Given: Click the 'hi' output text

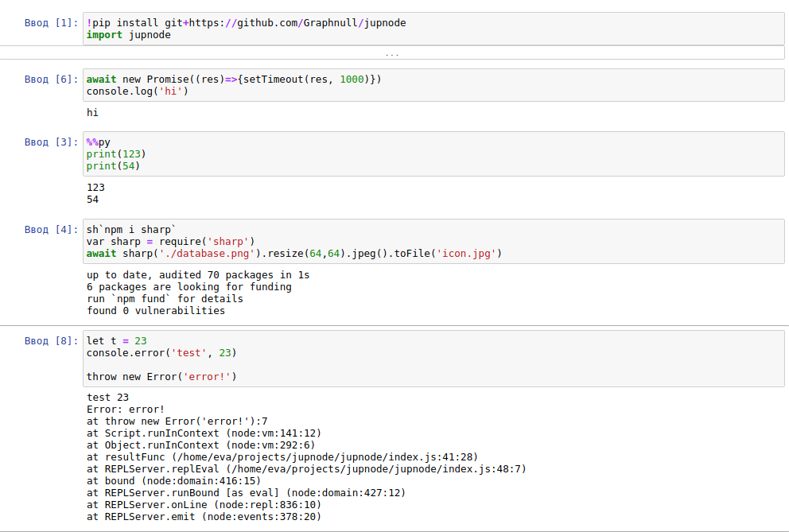Looking at the screenshot, I should point(92,113).
